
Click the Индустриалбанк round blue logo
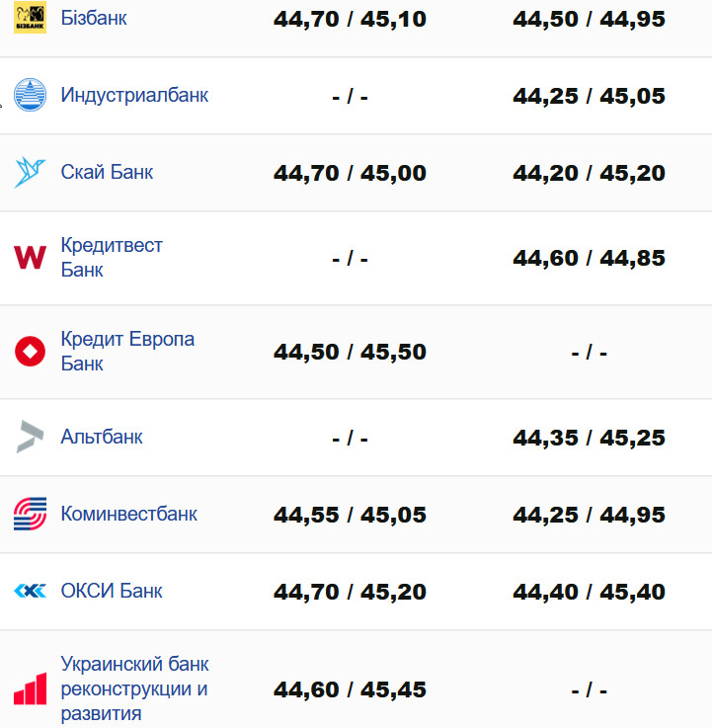30,95
